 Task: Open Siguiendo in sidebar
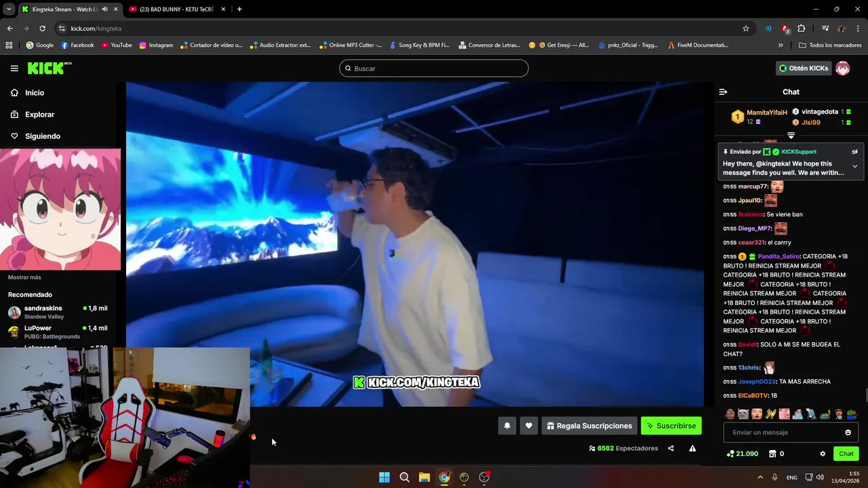43,136
